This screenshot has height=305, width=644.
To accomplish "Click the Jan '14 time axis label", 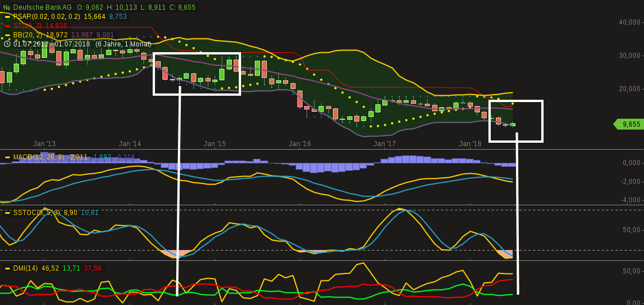I will point(130,144).
